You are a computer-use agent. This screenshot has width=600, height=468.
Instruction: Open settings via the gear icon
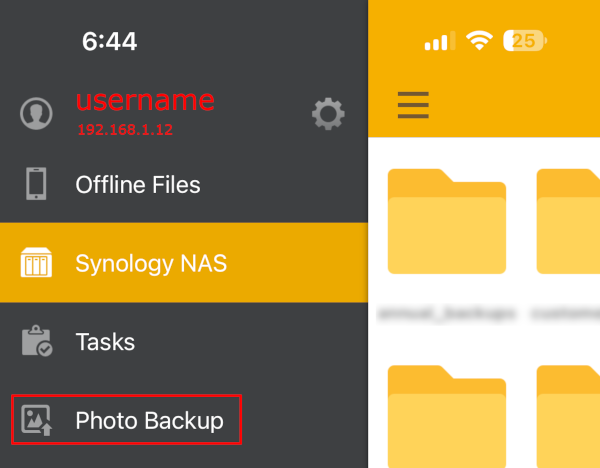pos(328,113)
